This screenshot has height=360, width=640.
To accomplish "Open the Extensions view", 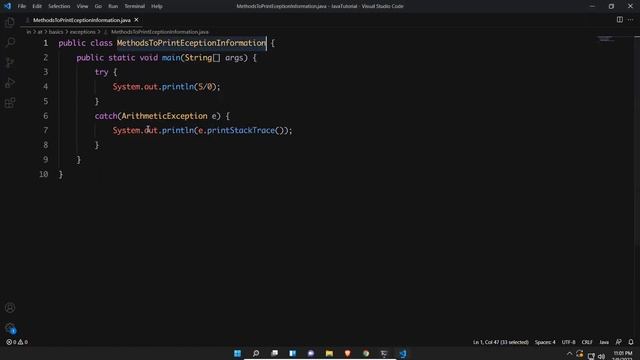I will tap(10, 102).
